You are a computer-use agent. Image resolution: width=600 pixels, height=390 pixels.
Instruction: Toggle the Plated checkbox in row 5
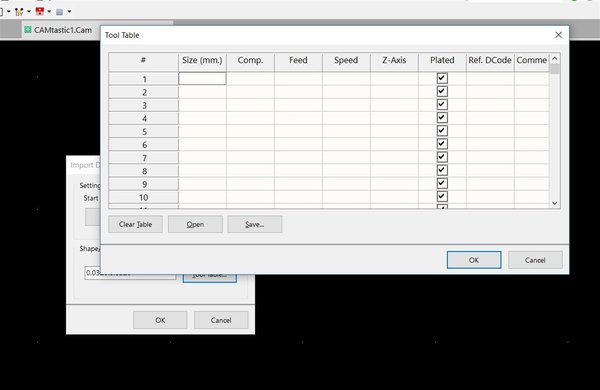[x=442, y=131]
